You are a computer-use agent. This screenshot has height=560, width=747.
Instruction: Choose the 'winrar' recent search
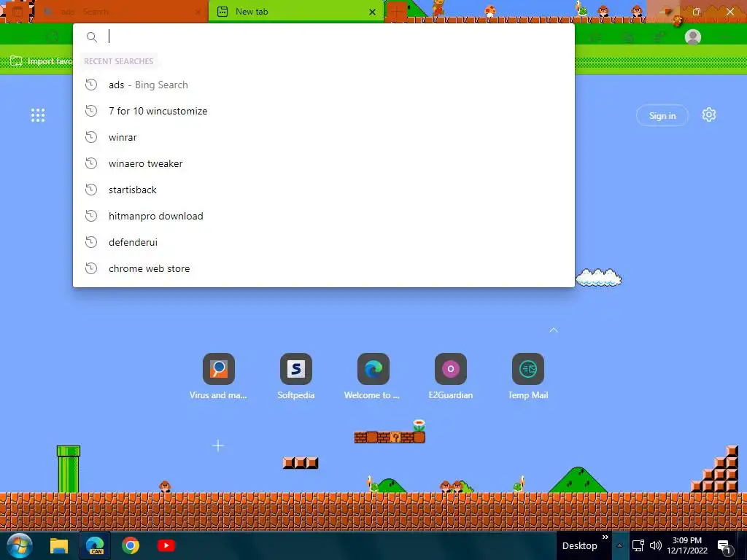(x=323, y=137)
